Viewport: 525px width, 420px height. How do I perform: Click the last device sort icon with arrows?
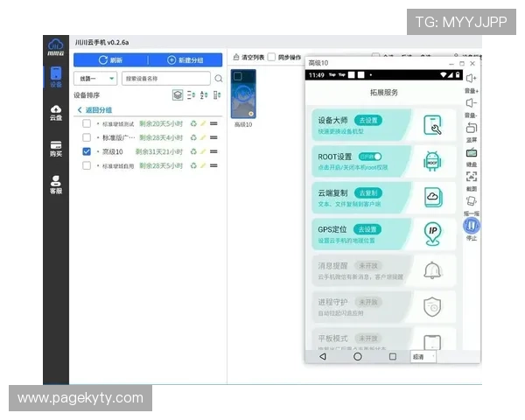coord(217,95)
